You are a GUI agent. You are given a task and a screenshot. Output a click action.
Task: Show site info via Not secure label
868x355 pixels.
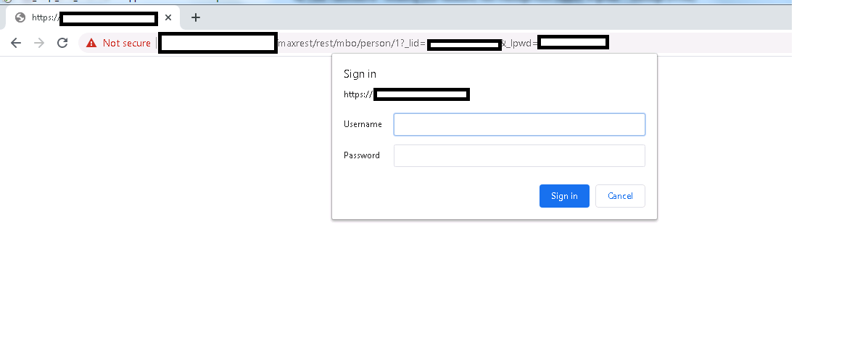click(x=127, y=44)
